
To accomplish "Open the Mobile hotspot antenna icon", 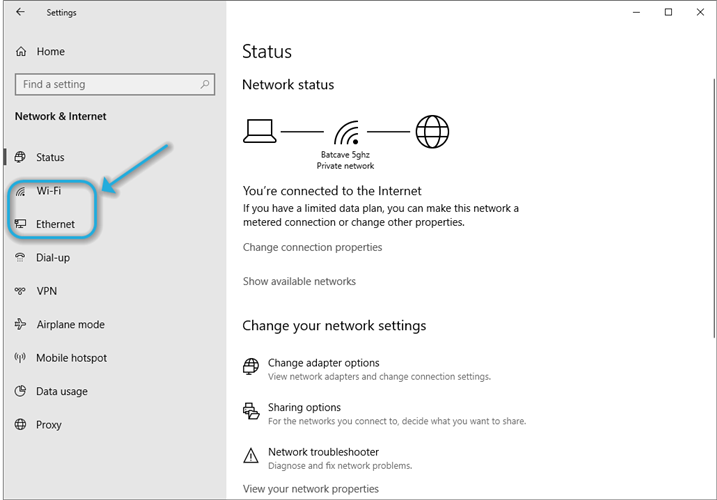I will coord(20,357).
